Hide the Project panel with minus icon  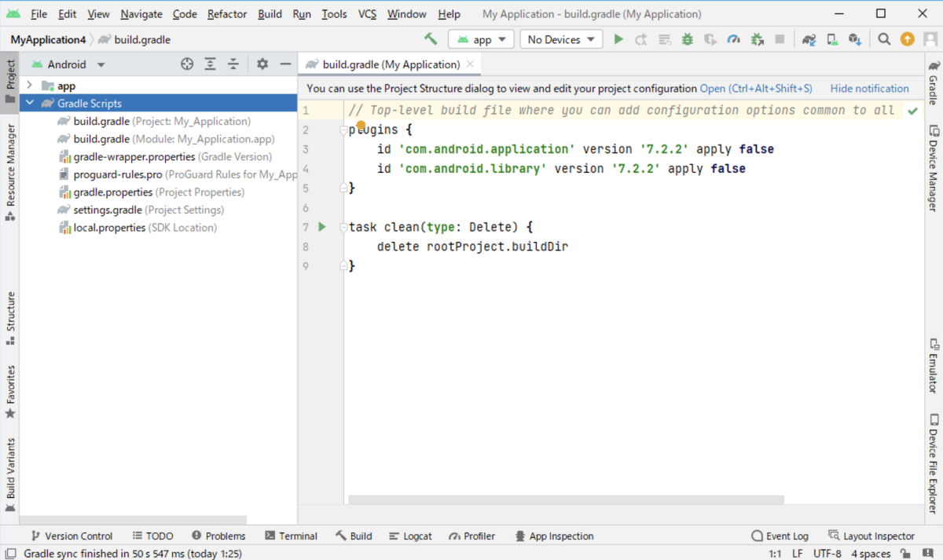point(285,64)
